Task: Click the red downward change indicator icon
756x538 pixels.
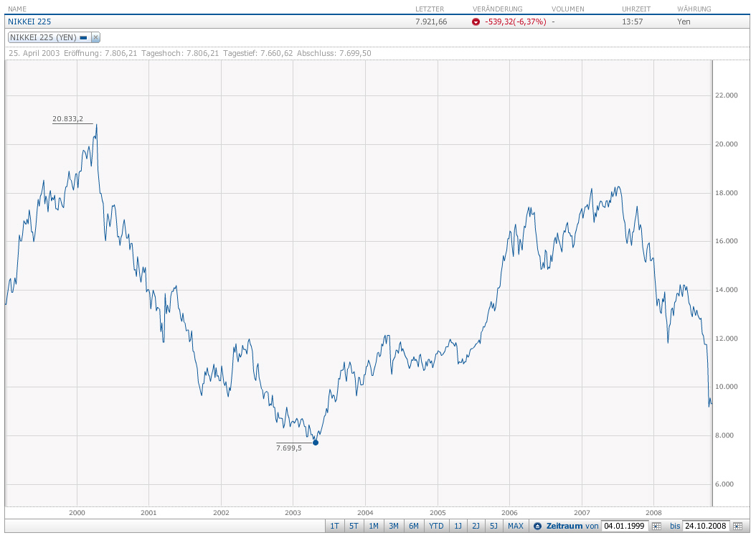Action: pos(476,22)
